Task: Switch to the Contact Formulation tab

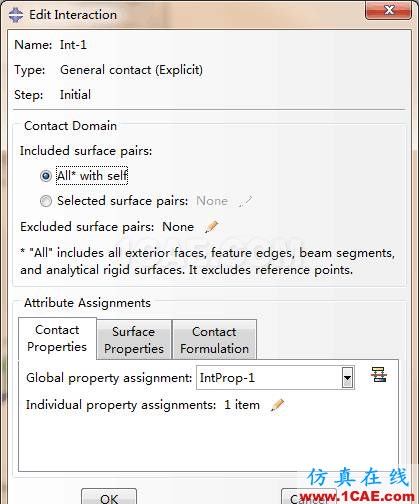Action: click(214, 340)
